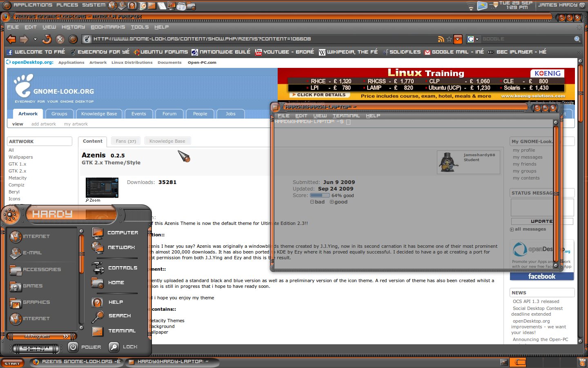The image size is (588, 368).
Task: Open the terminal launcher in the top panel
Action: click(x=151, y=5)
